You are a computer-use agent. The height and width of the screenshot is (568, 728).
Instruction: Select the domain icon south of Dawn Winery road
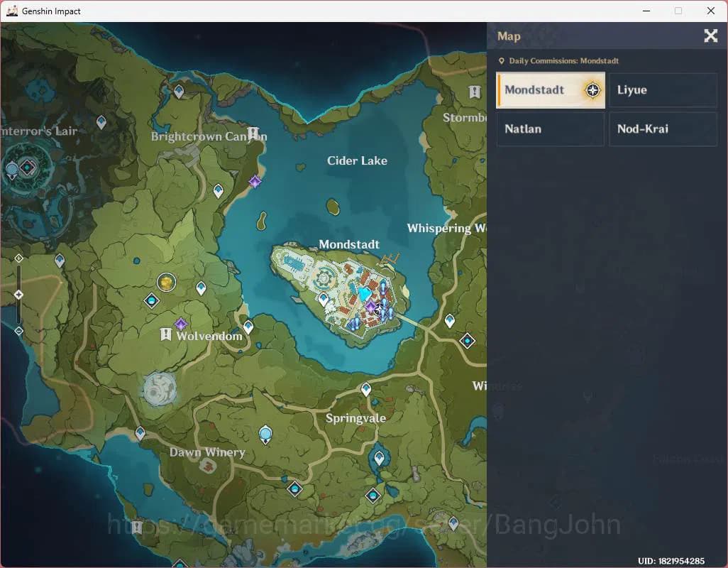(x=295, y=488)
